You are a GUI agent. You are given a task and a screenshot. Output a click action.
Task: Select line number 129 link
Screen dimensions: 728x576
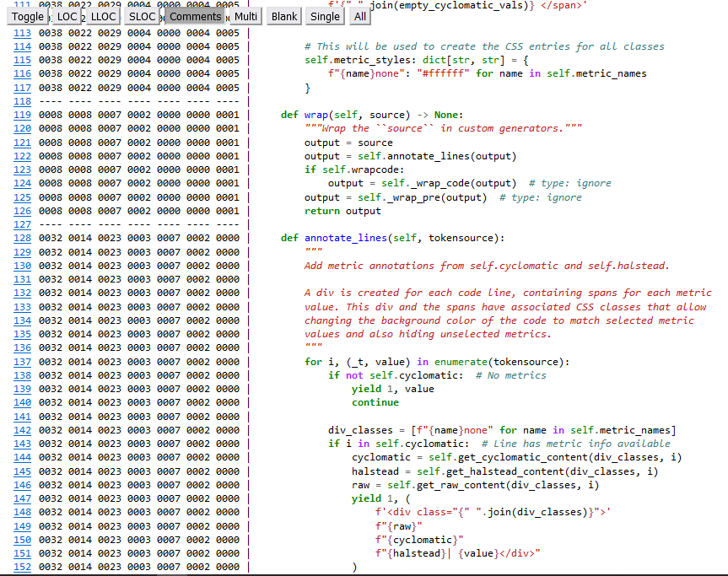22,252
